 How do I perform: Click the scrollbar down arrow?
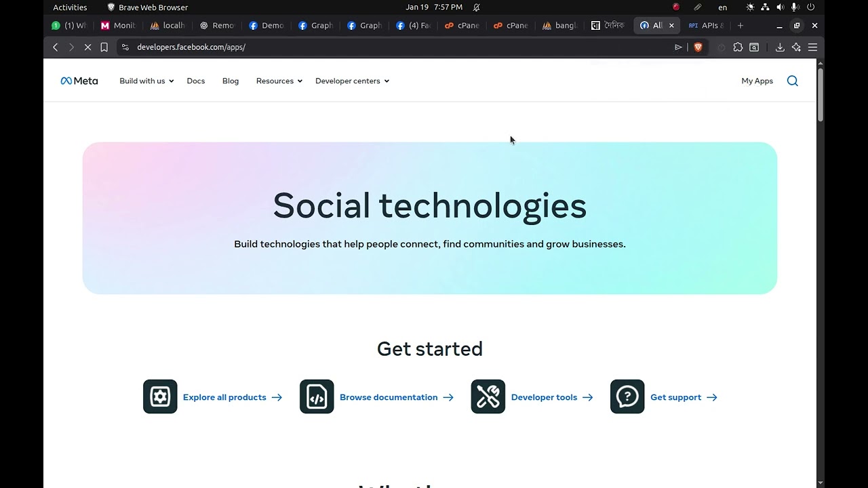click(821, 483)
